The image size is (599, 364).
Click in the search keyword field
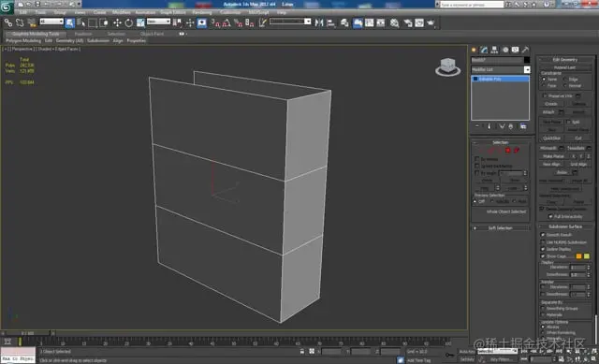pyautogui.click(x=472, y=5)
